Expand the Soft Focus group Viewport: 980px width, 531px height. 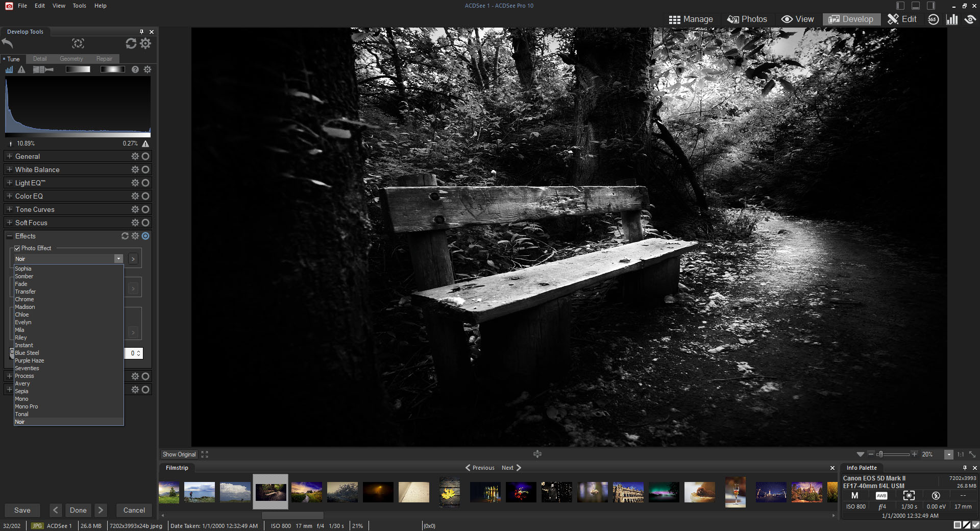(9, 223)
